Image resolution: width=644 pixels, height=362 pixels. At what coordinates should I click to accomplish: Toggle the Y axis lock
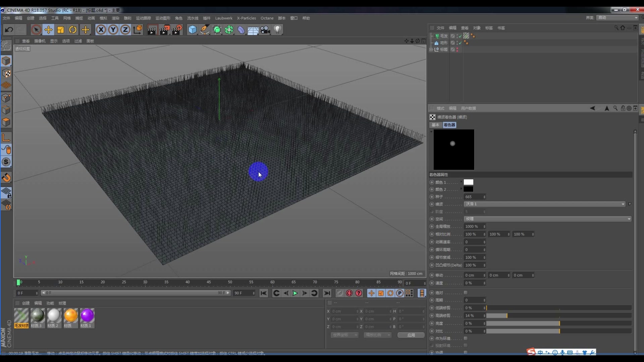click(x=113, y=30)
